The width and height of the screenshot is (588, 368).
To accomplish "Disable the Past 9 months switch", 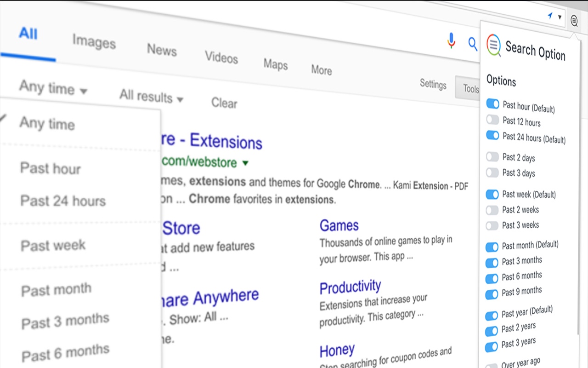I will 492,294.
